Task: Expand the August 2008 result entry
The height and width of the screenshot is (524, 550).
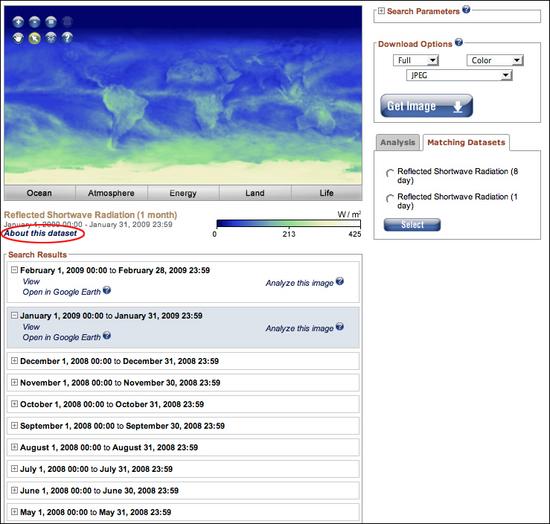Action: [x=14, y=447]
